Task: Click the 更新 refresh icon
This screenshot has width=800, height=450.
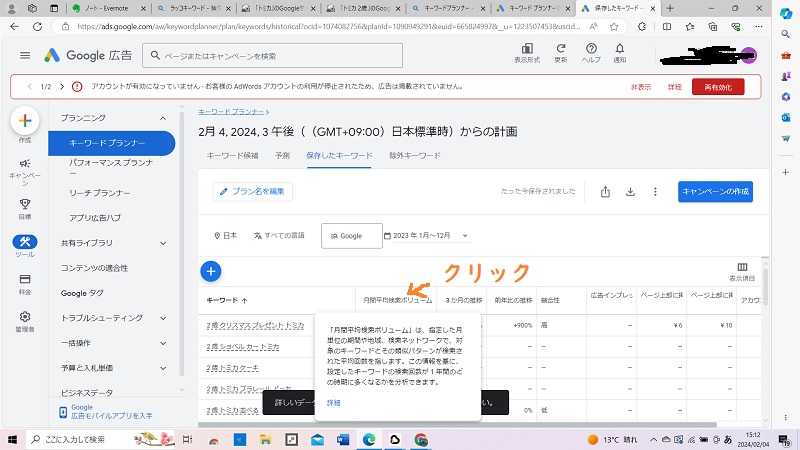Action: [x=561, y=53]
